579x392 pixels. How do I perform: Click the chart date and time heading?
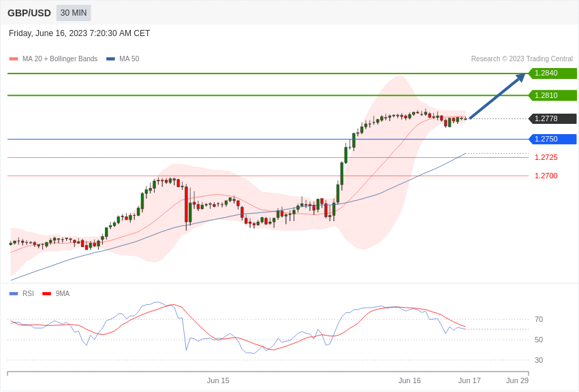tap(80, 33)
